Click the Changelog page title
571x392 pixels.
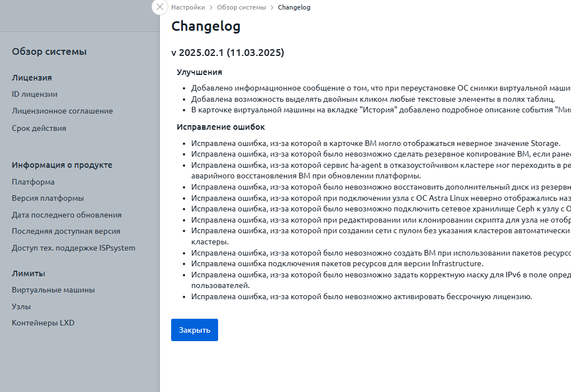click(206, 26)
